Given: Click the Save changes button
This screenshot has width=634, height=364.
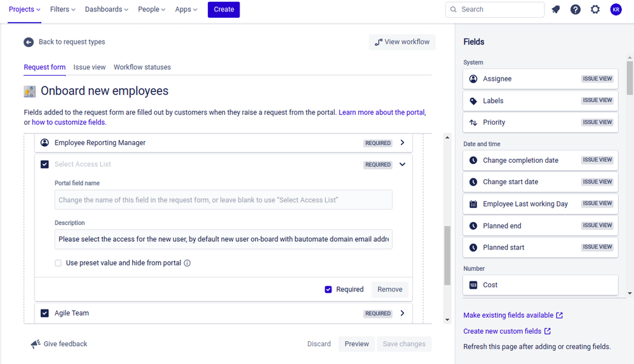Looking at the screenshot, I should pyautogui.click(x=404, y=344).
